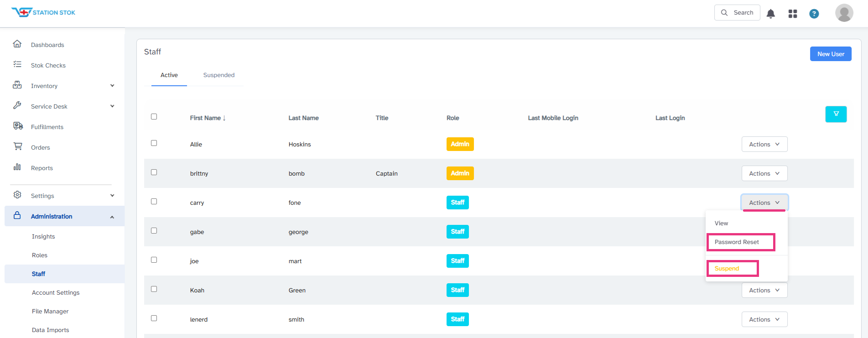This screenshot has width=868, height=338.
Task: Toggle the select-all checkbox in table header
Action: pyautogui.click(x=154, y=117)
